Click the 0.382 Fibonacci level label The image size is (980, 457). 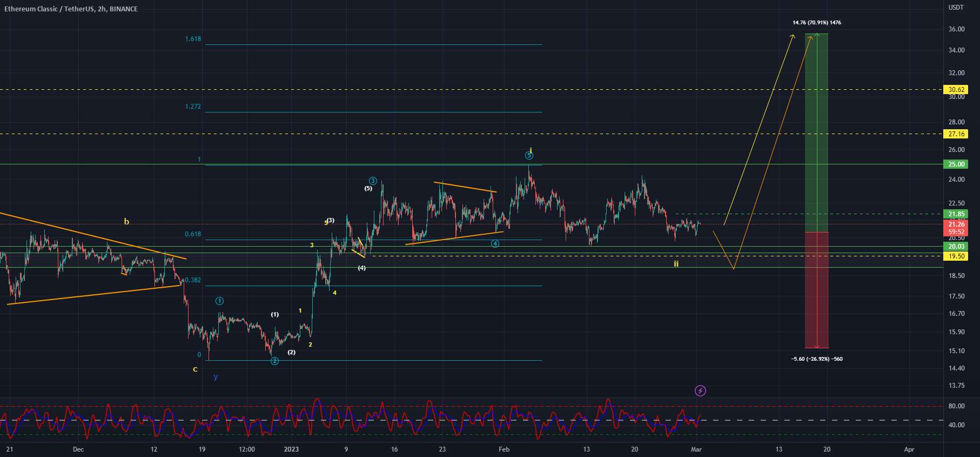[x=193, y=280]
